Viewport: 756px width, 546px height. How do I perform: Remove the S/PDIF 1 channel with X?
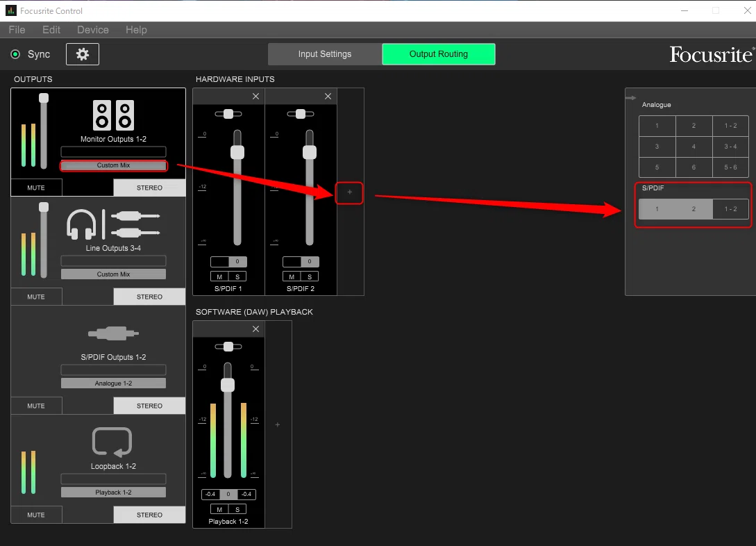(255, 97)
